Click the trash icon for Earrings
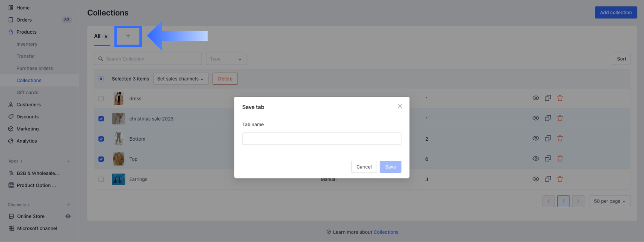This screenshot has height=242, width=644. click(560, 179)
